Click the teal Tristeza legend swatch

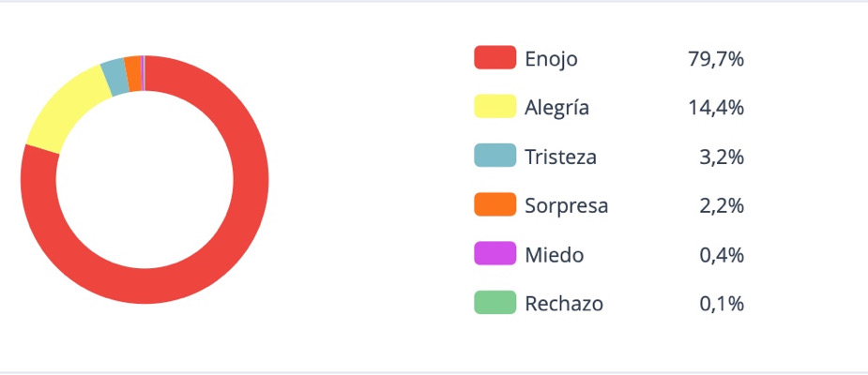point(495,157)
